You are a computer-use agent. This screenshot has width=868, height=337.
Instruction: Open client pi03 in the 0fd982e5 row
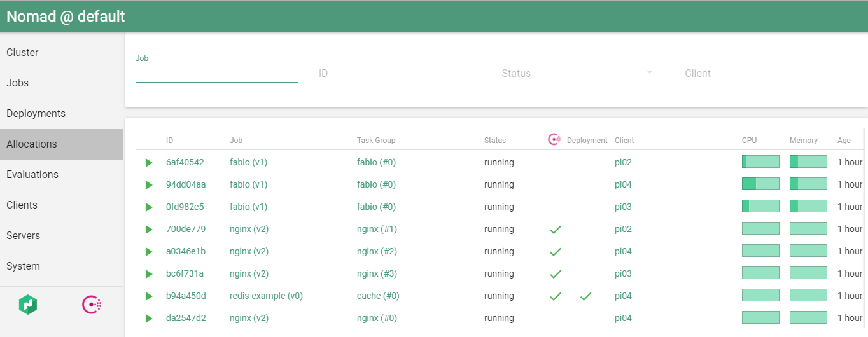pos(623,207)
